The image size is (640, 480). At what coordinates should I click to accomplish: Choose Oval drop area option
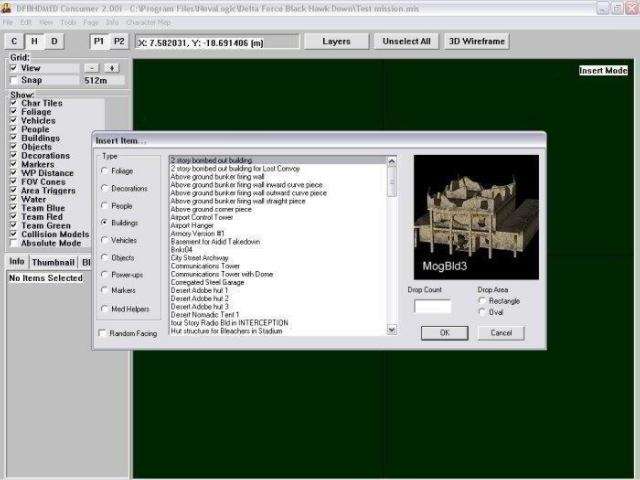(484, 312)
